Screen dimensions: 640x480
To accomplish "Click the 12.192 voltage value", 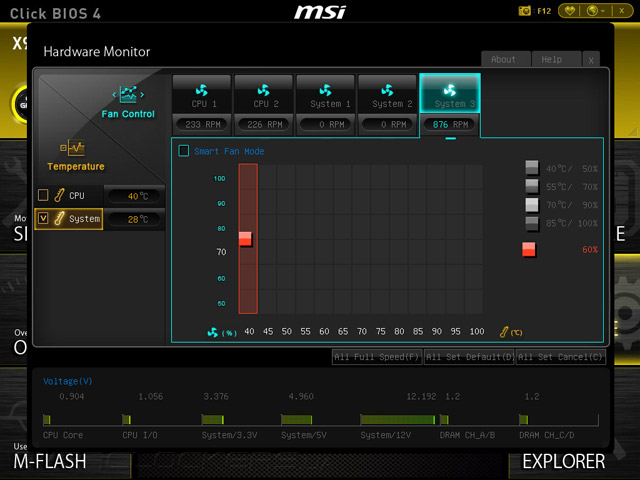I will coord(421,396).
